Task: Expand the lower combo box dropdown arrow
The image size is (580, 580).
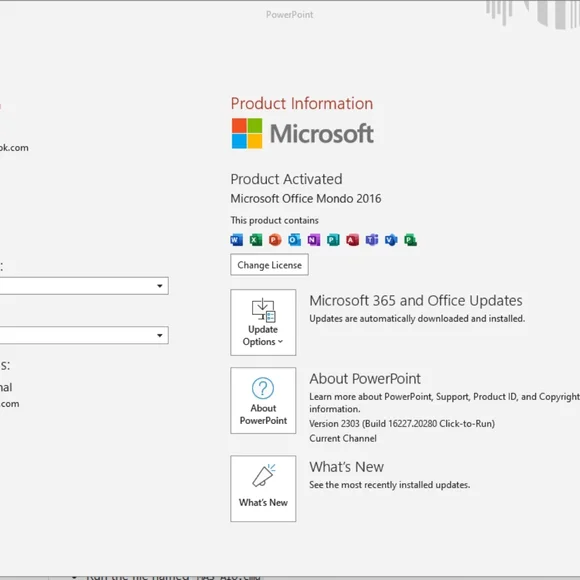Action: coord(159,335)
